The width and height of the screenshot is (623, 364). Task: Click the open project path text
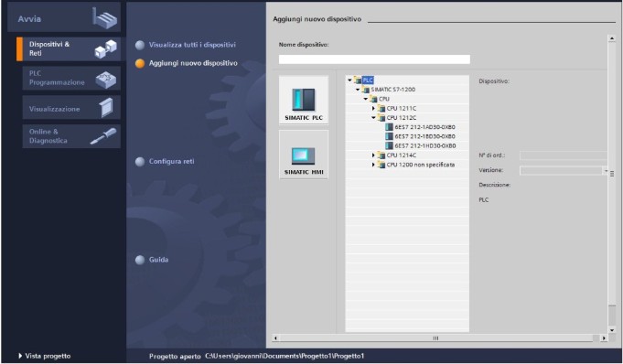(285, 356)
